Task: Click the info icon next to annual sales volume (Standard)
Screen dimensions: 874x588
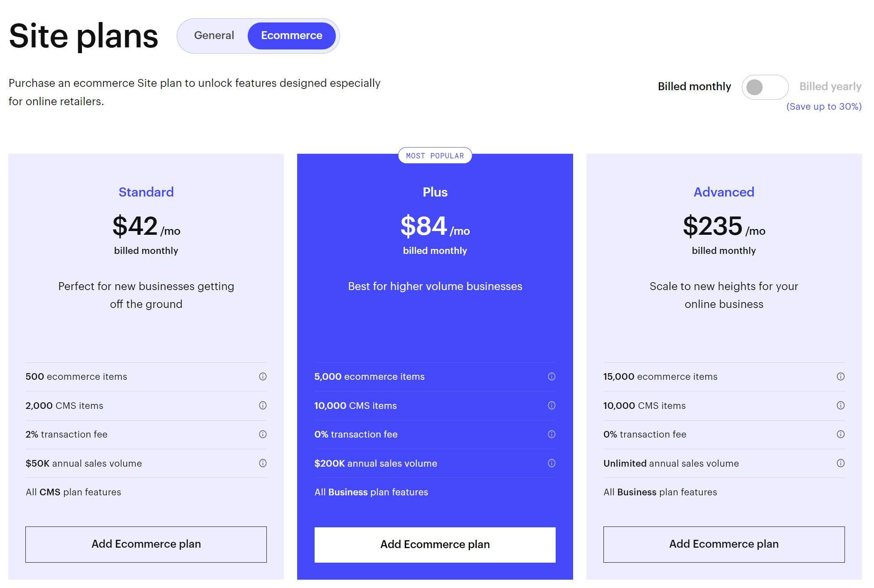Action: point(263,463)
